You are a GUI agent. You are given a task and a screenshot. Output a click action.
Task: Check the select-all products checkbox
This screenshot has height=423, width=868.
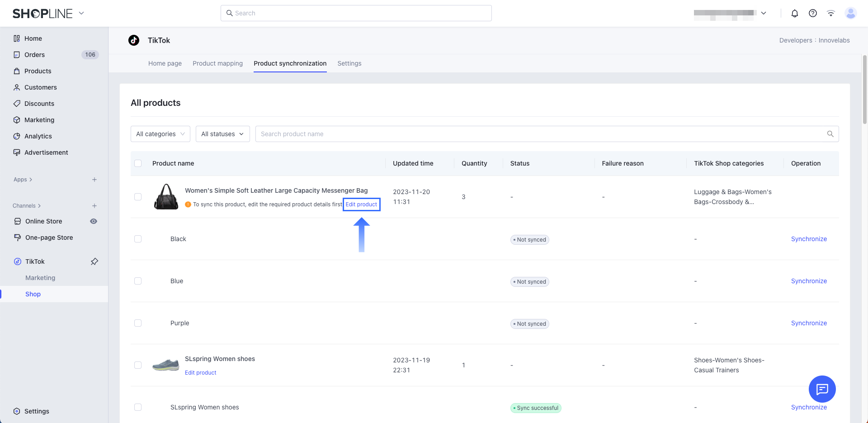coord(138,163)
